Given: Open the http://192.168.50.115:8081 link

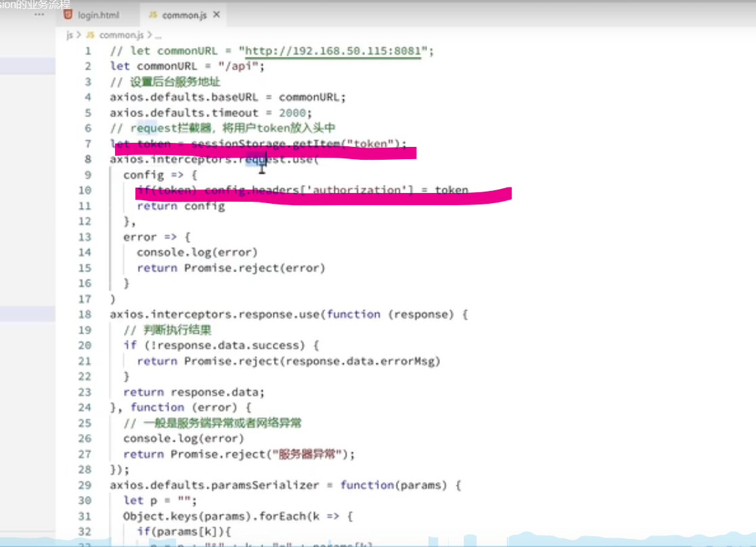Looking at the screenshot, I should 333,51.
